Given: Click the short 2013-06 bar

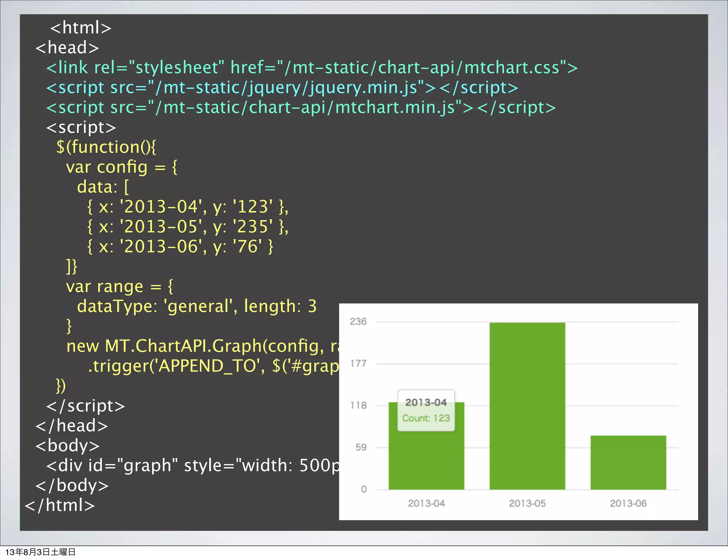Looking at the screenshot, I should click(628, 463).
